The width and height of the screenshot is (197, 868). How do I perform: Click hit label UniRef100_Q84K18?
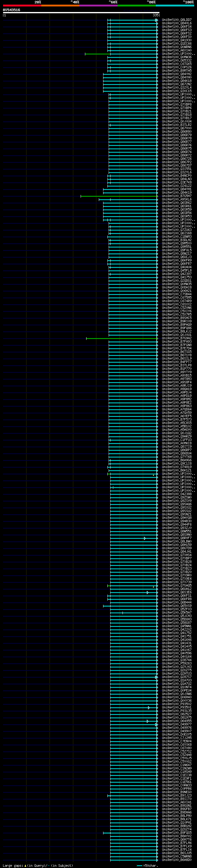(176, 81)
